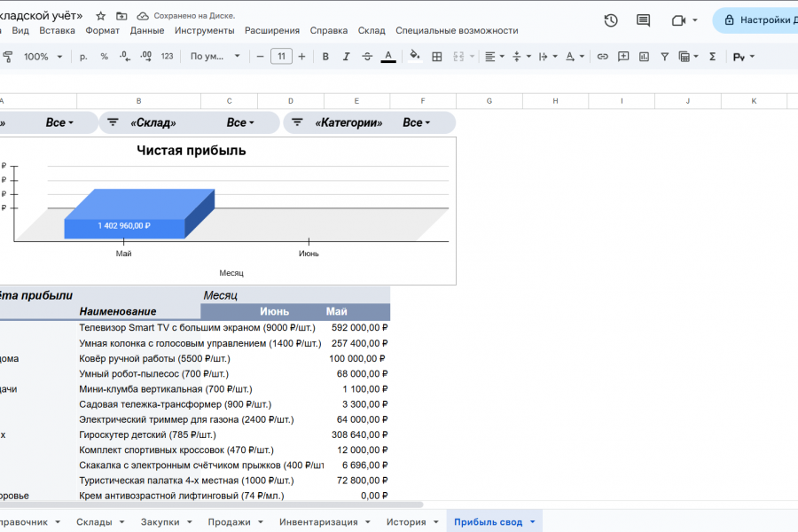The height and width of the screenshot is (532, 798).
Task: Switch to the Инвентаризация sheet tab
Action: (x=318, y=522)
